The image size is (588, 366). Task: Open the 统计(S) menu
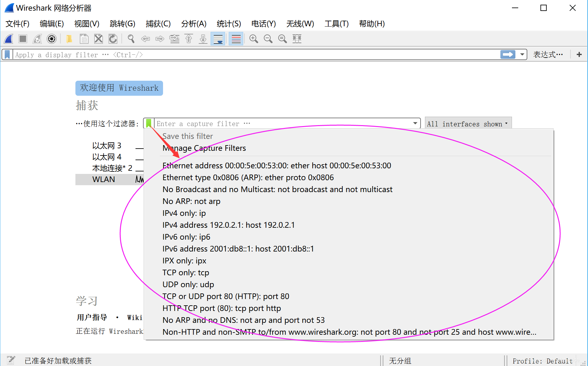229,24
